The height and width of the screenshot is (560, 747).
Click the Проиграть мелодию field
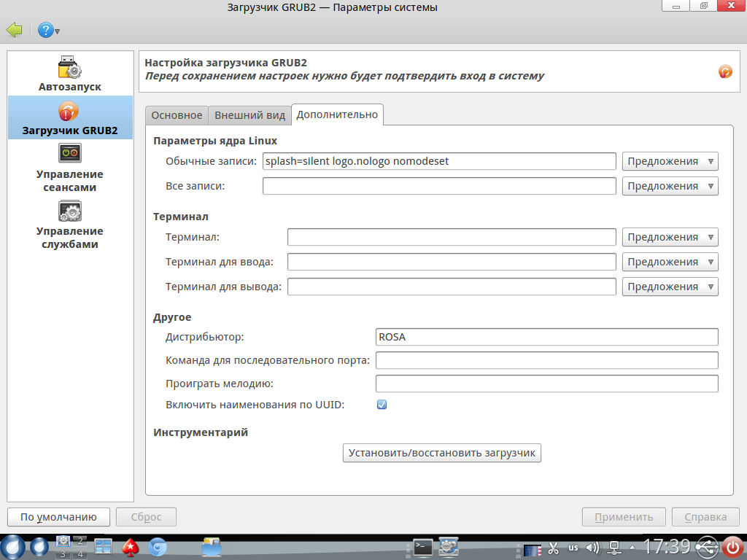[x=547, y=384]
